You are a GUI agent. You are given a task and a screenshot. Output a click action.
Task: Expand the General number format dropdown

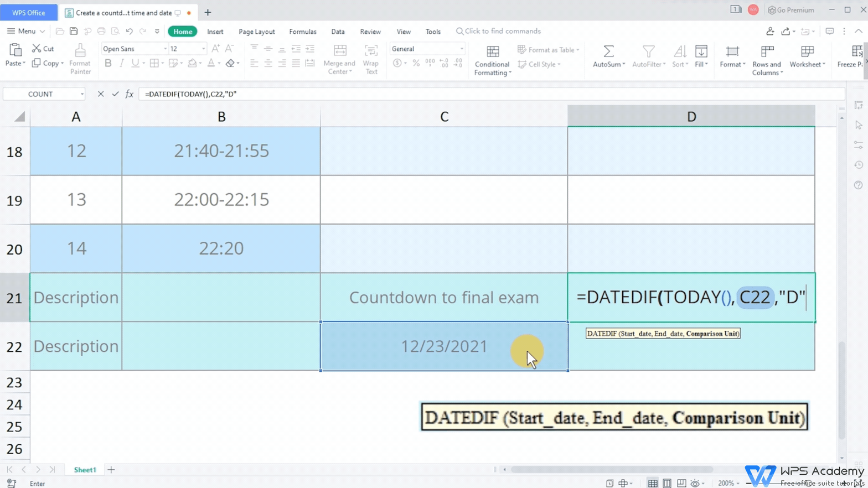[462, 49]
